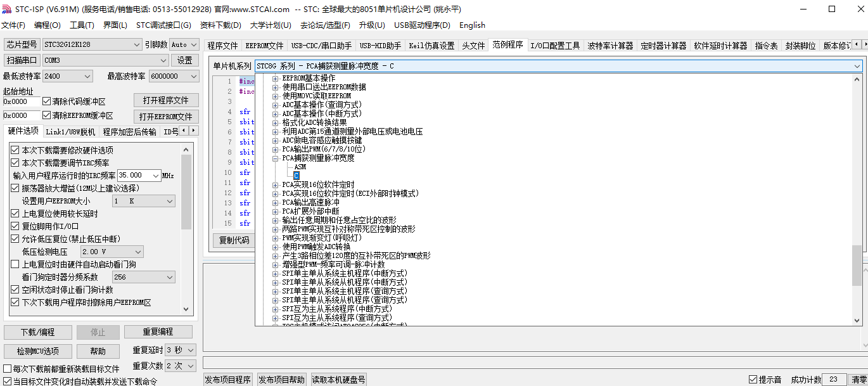Click the example tree list vertical scrollbar
This screenshot has height=386, width=868.
(857, 200)
